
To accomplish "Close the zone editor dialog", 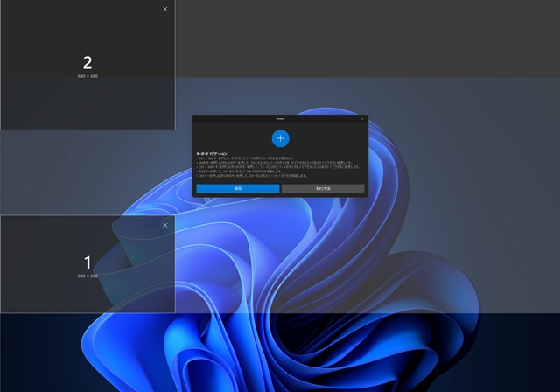I will pyautogui.click(x=362, y=119).
